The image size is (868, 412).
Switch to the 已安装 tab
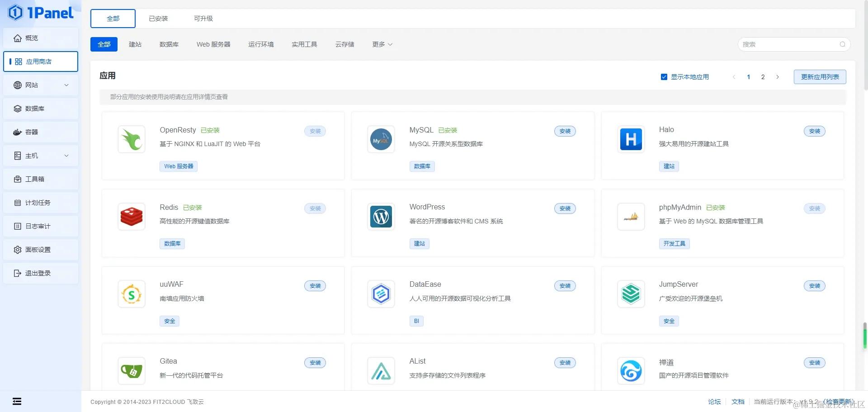pos(158,19)
